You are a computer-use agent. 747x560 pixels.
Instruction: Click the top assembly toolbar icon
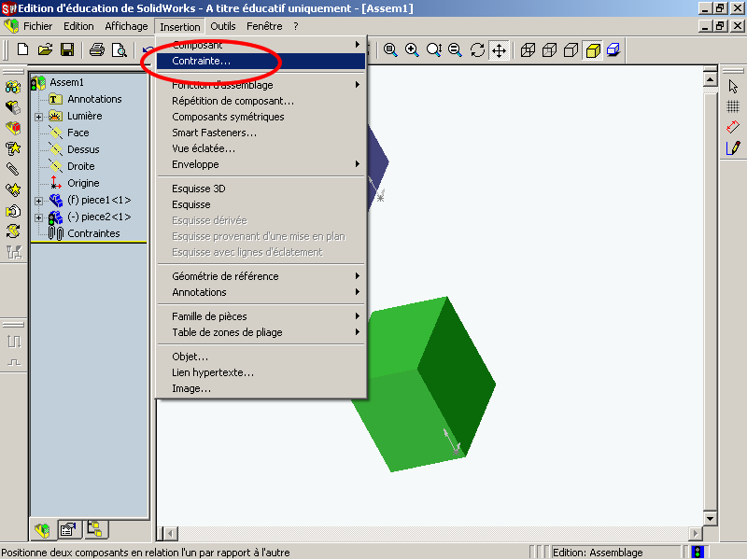click(x=13, y=87)
